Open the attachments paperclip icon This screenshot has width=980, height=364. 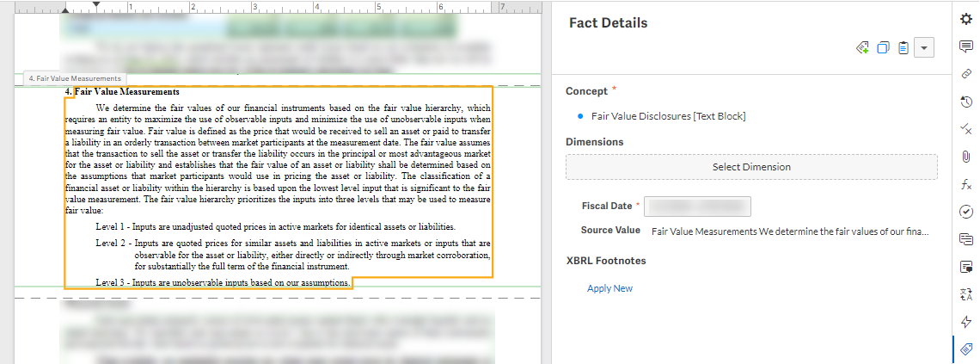tap(965, 157)
